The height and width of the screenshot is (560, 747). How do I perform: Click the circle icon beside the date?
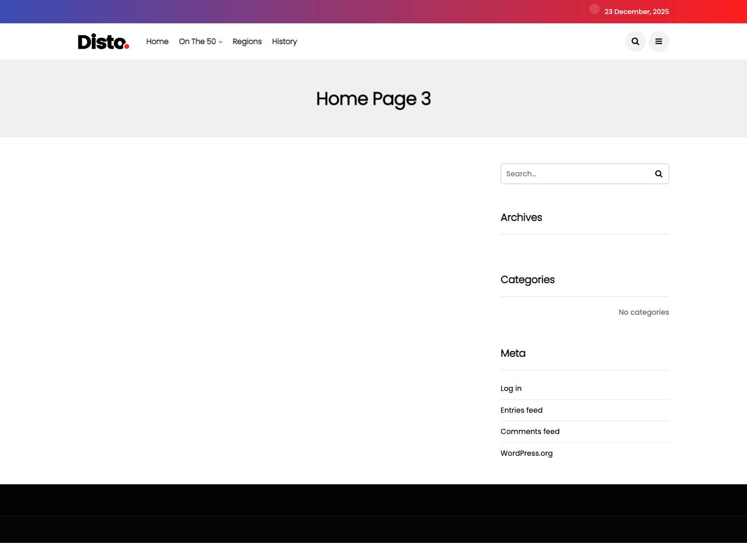click(x=594, y=9)
